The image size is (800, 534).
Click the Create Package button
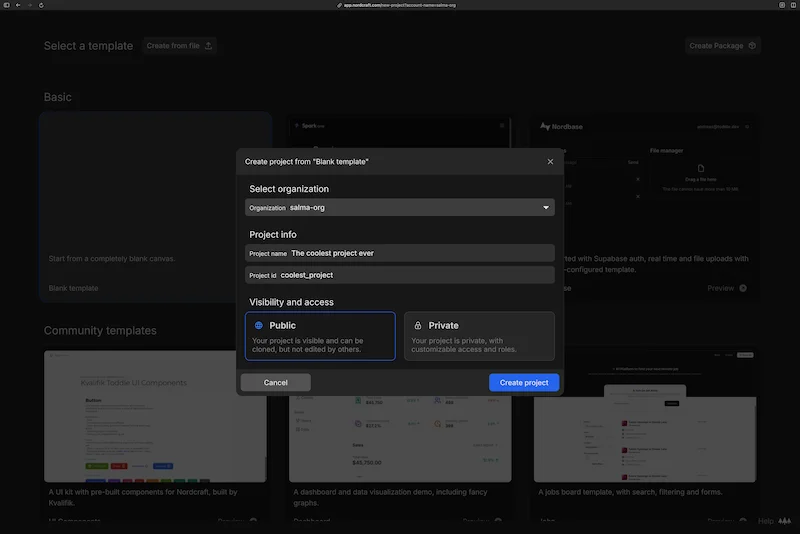[x=722, y=46]
